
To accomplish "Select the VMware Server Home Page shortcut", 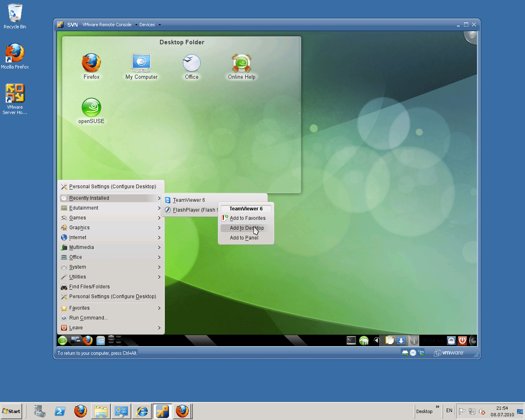I will coord(15,99).
